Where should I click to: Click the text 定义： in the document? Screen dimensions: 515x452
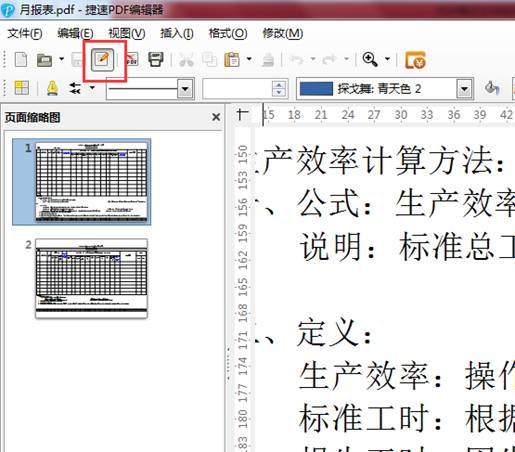pos(335,333)
